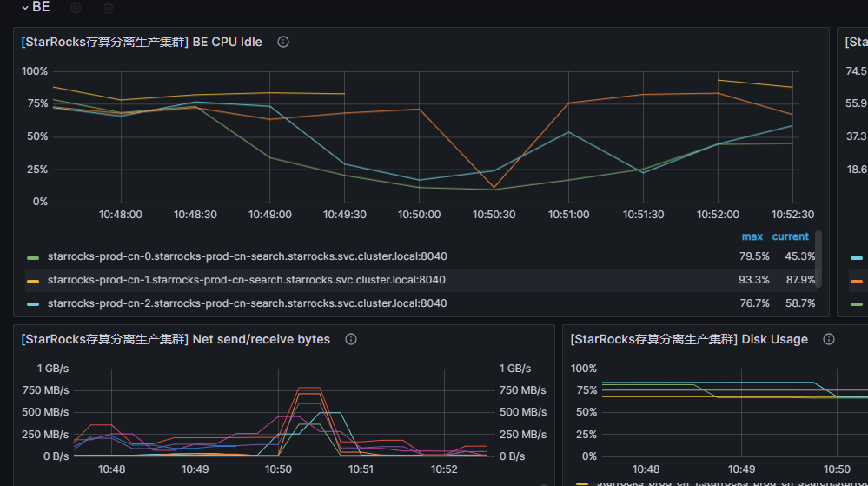Delete BE row with trash icon
Viewport: 868px width, 486px height.
pos(109,8)
